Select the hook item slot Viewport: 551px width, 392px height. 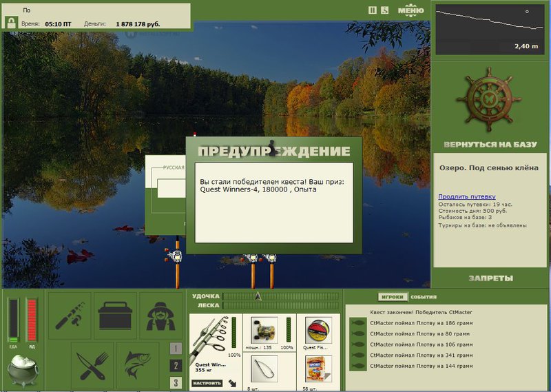pyautogui.click(x=264, y=369)
